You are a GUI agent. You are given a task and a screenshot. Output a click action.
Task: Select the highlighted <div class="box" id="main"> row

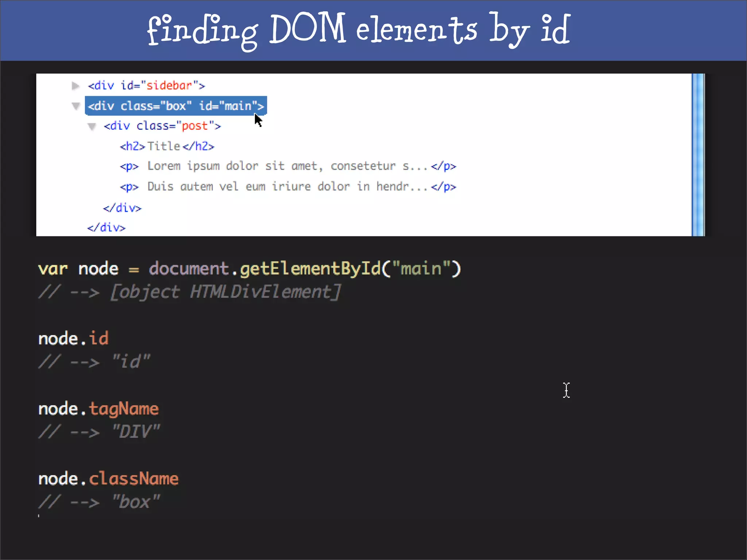coord(176,106)
